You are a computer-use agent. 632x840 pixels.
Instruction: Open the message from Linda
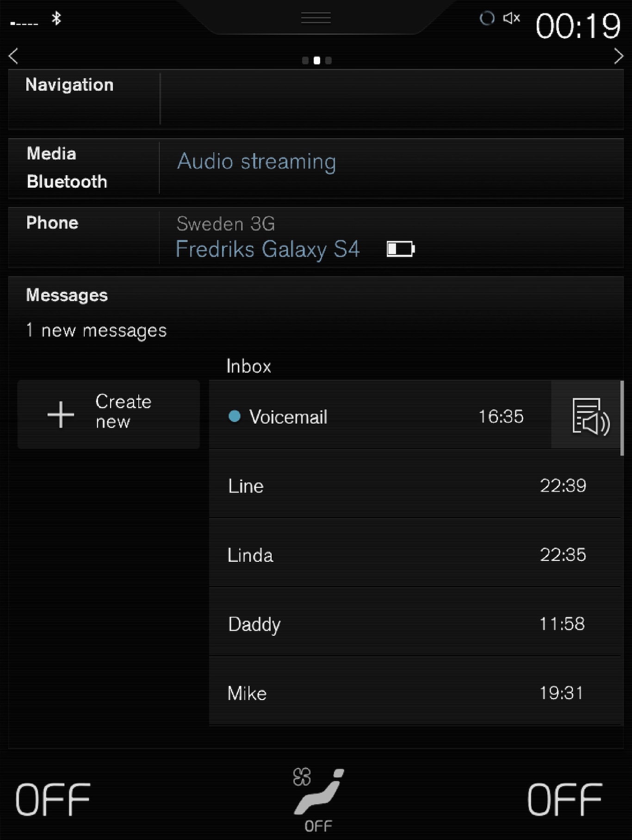click(407, 555)
